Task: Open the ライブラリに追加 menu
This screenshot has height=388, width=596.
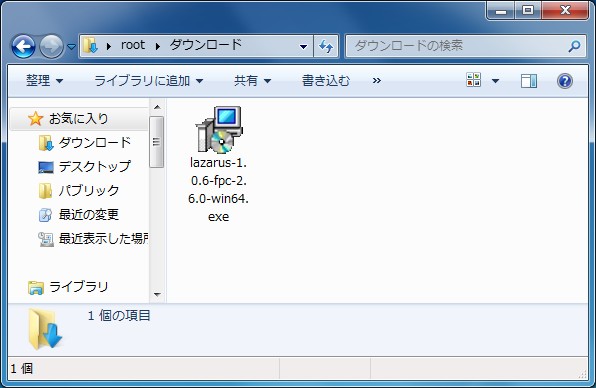Action: [x=149, y=81]
